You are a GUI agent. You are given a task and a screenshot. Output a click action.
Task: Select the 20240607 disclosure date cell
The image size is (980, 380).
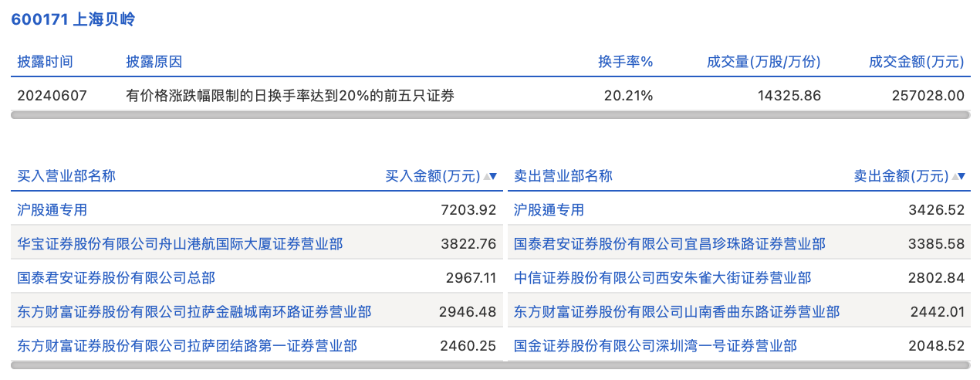[52, 96]
